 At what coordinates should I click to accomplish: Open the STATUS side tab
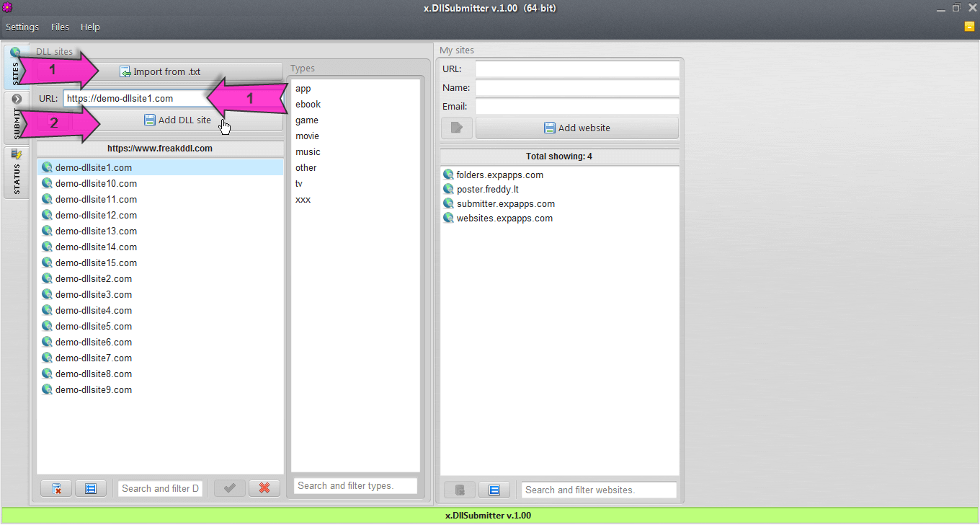pos(17,170)
